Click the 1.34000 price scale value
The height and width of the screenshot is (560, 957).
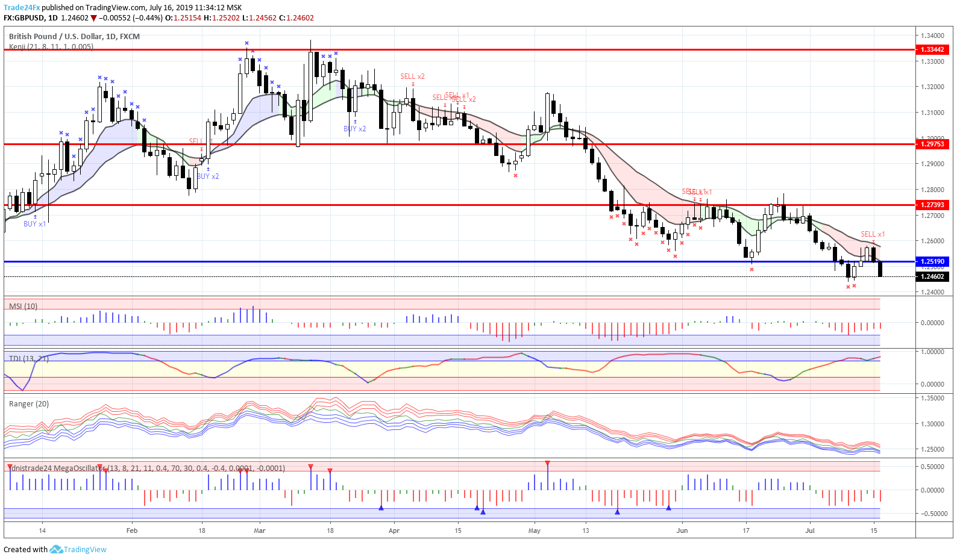coord(932,36)
